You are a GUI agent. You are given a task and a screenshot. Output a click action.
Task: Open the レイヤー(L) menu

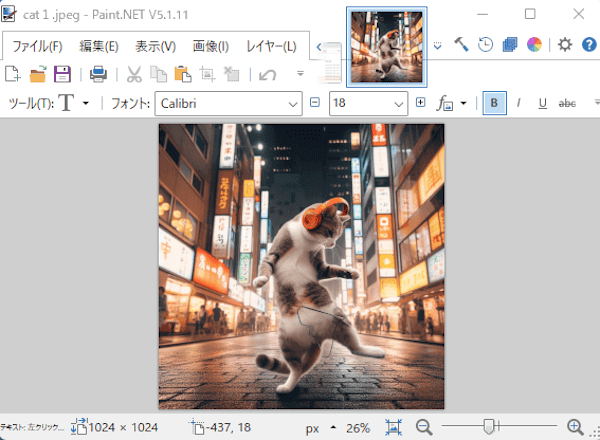pyautogui.click(x=271, y=46)
